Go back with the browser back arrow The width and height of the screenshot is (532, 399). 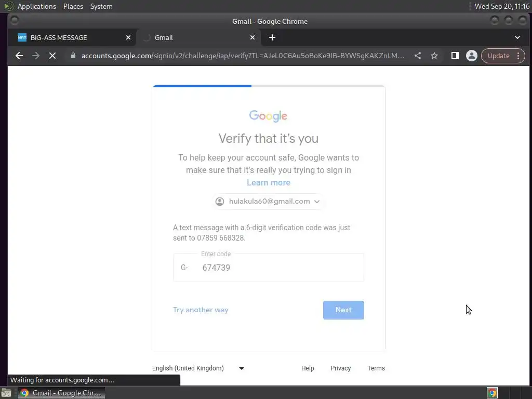(19, 56)
